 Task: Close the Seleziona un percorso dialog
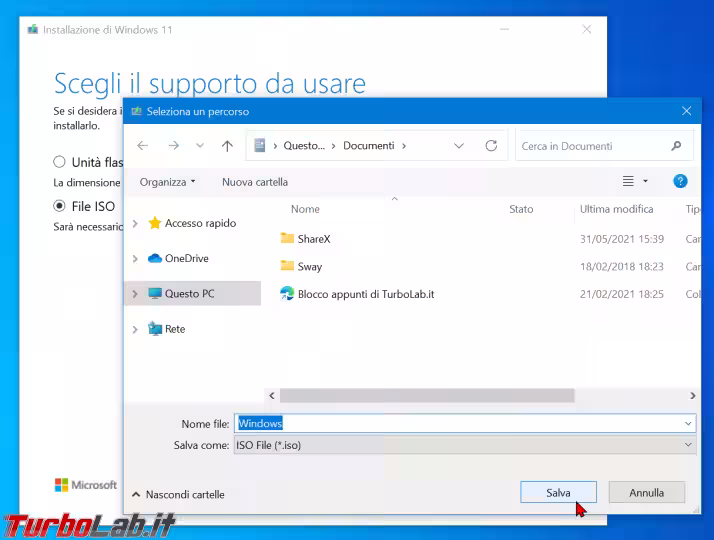[687, 111]
